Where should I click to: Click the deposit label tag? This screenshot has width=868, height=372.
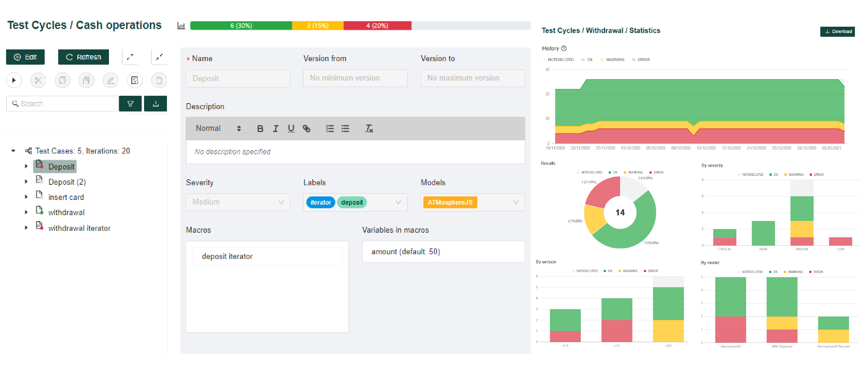point(352,202)
